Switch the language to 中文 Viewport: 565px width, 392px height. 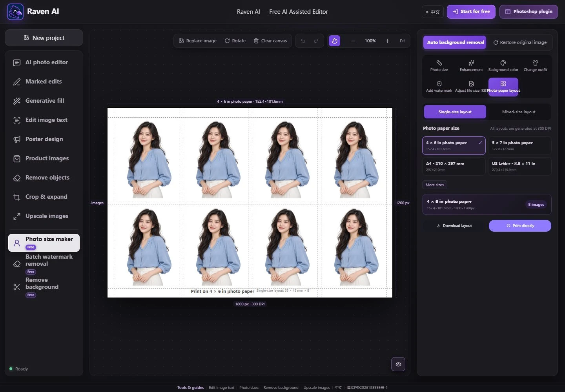433,12
